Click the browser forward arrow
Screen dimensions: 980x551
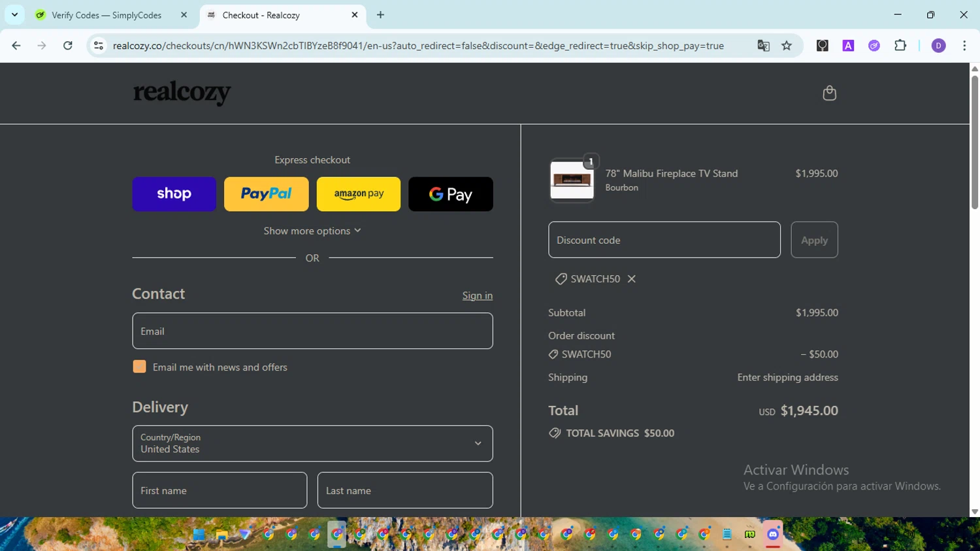point(42,46)
